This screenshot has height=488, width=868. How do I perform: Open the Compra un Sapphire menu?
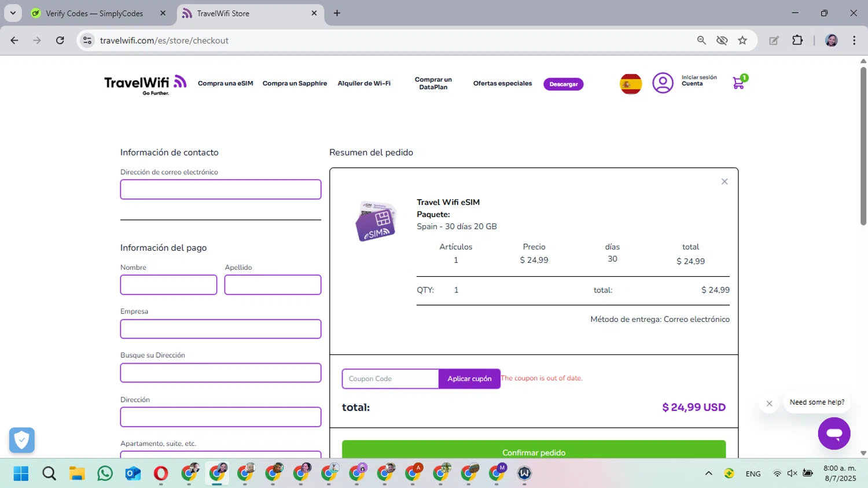point(295,83)
